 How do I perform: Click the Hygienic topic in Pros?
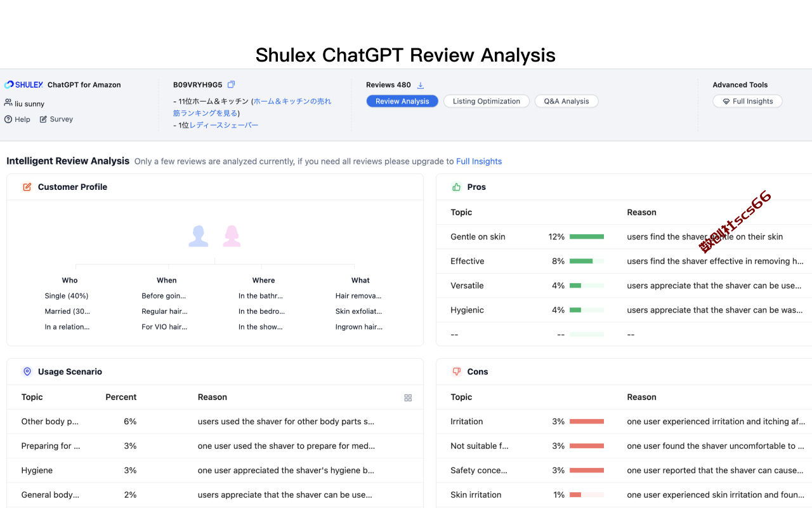pyautogui.click(x=467, y=310)
